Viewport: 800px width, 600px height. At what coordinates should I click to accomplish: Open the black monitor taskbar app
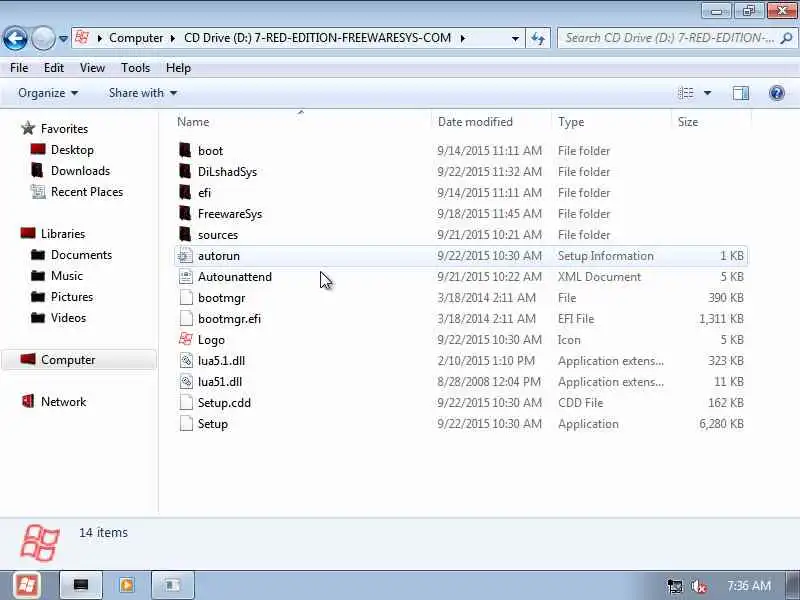click(81, 585)
